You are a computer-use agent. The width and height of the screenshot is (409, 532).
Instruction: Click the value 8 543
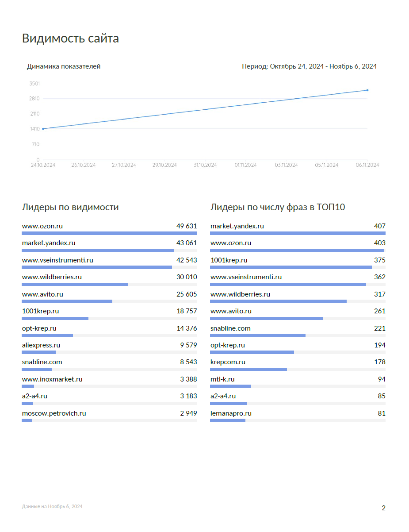point(188,362)
